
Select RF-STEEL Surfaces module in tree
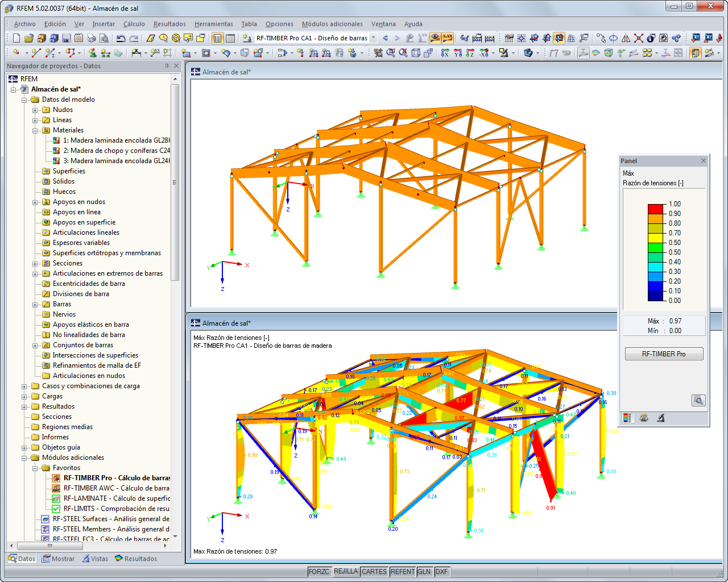click(111, 519)
